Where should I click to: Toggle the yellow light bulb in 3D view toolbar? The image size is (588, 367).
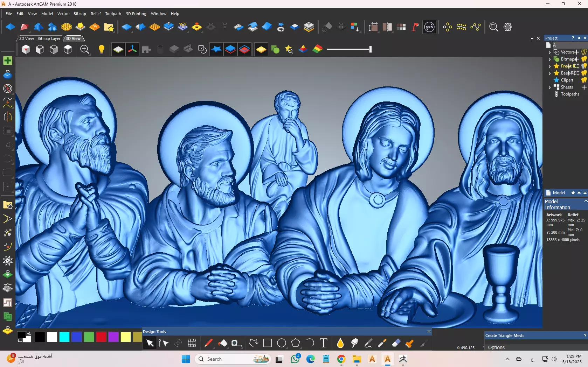point(102,49)
